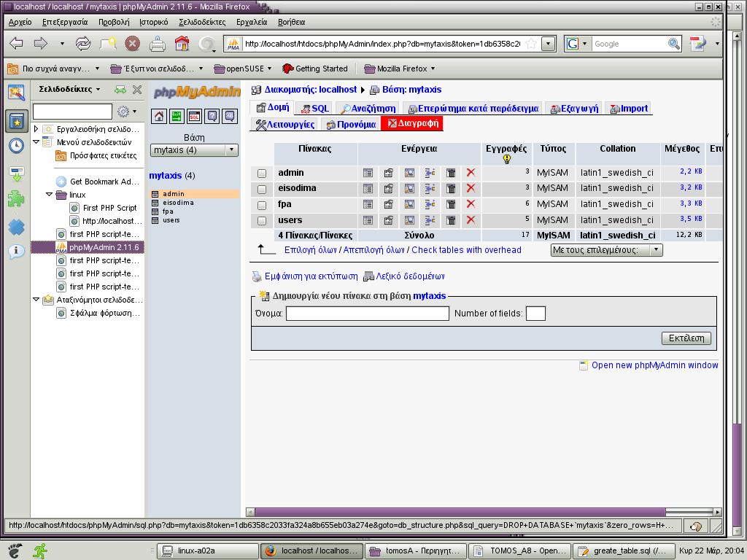Tick the checkbox for fpa table

(x=262, y=205)
